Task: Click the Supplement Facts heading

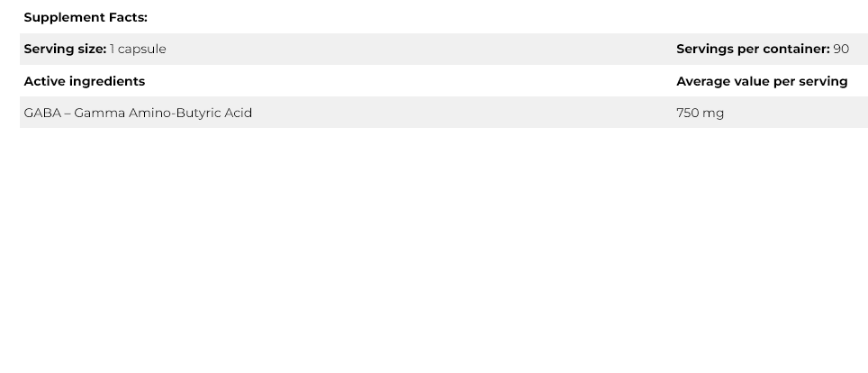Action: pyautogui.click(x=86, y=17)
